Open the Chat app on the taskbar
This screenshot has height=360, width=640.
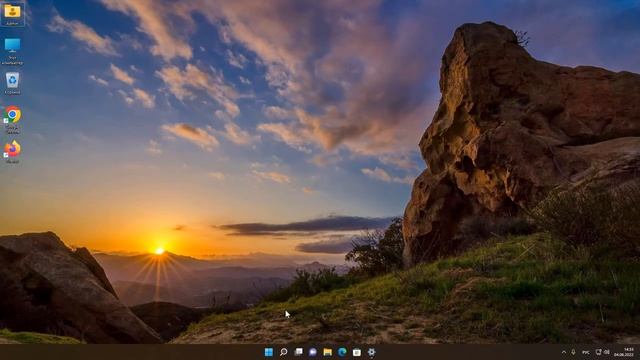(313, 352)
